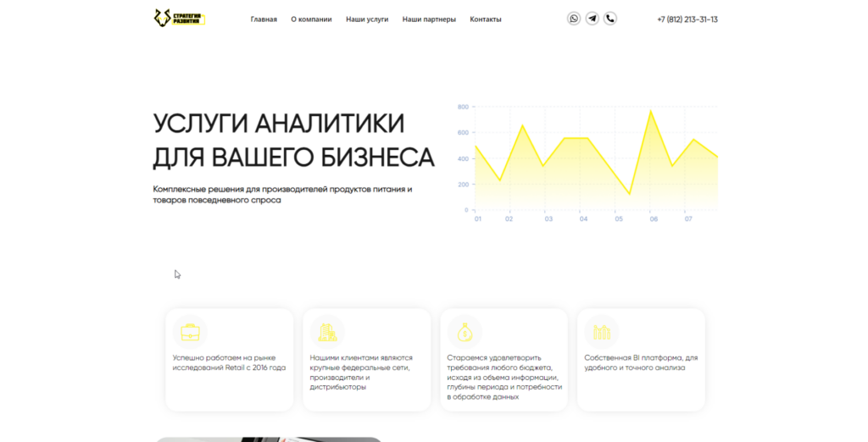The height and width of the screenshot is (442, 868).
Task: Click the phone call icon
Action: (610, 19)
